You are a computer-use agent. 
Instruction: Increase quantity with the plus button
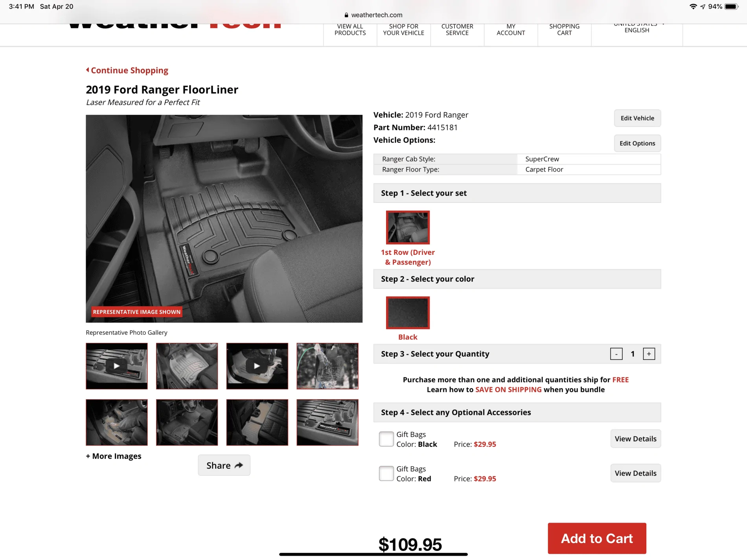tap(649, 354)
